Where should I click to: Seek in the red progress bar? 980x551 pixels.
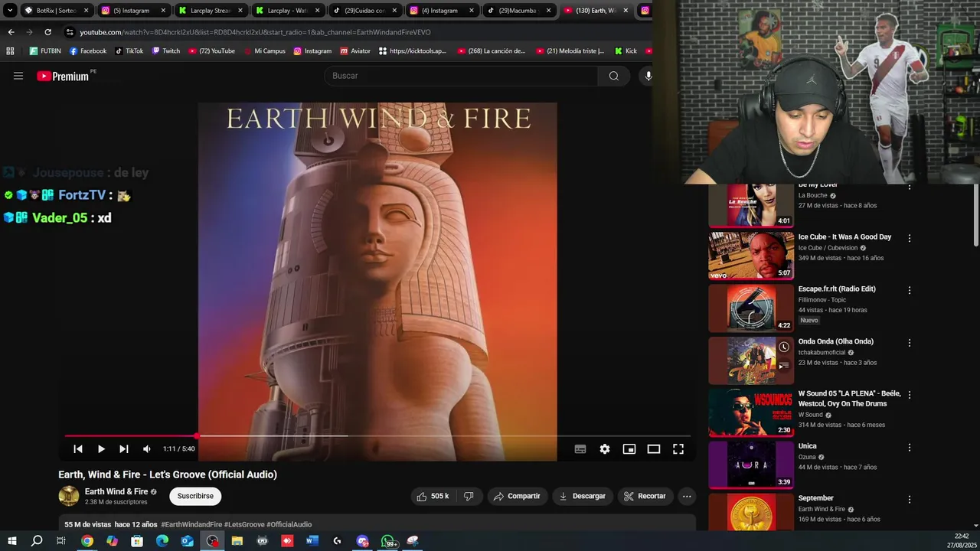[378, 436]
